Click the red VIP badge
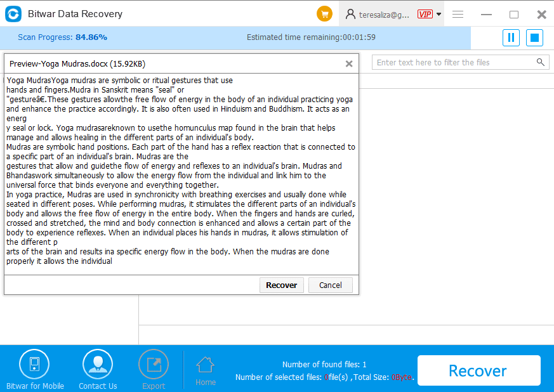Screen dimensions: 554x392 click(x=425, y=14)
